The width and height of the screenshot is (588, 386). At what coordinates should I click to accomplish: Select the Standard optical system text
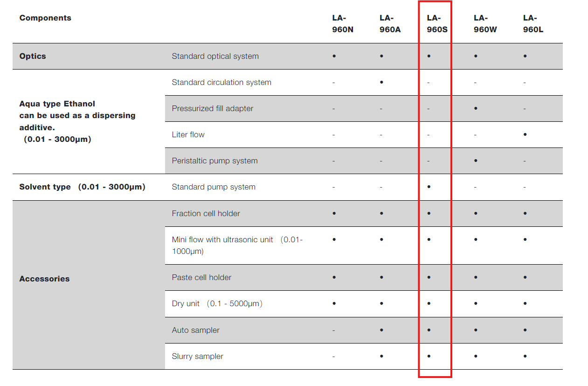point(215,56)
